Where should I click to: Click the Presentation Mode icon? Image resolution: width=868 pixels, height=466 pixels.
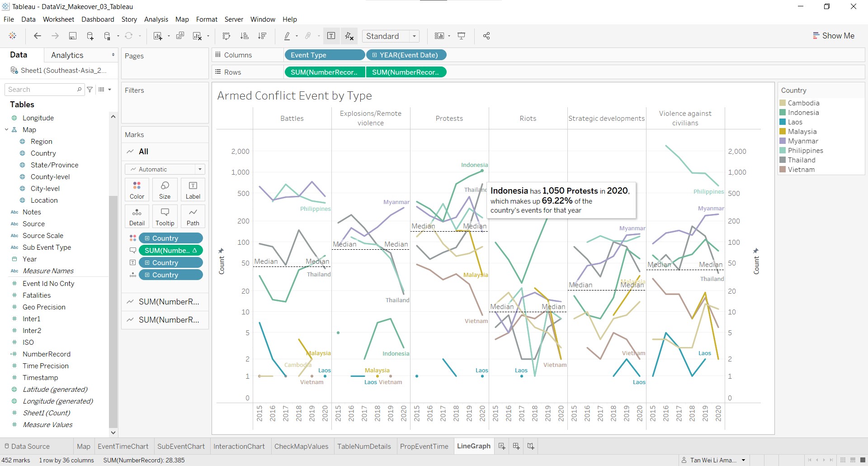pyautogui.click(x=462, y=36)
